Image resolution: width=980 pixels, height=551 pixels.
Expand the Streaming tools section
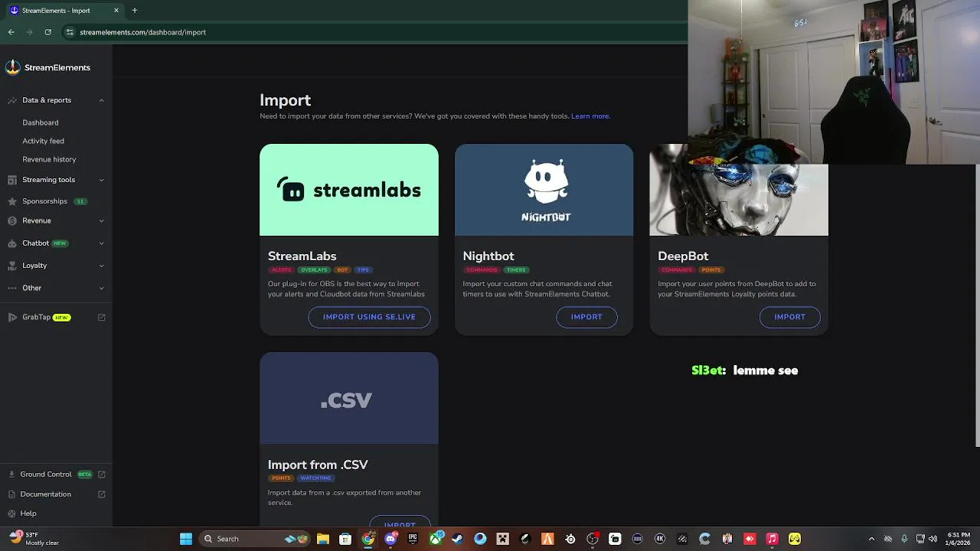101,180
